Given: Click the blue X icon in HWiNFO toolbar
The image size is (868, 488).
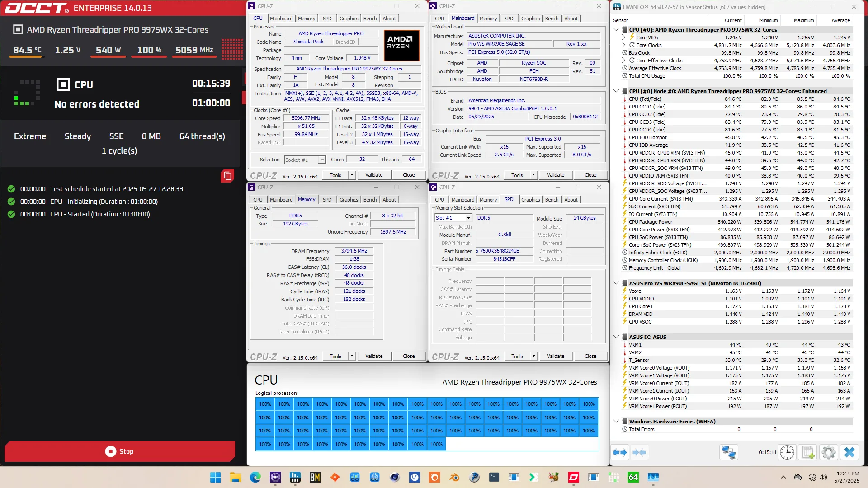Looking at the screenshot, I should coord(849,452).
